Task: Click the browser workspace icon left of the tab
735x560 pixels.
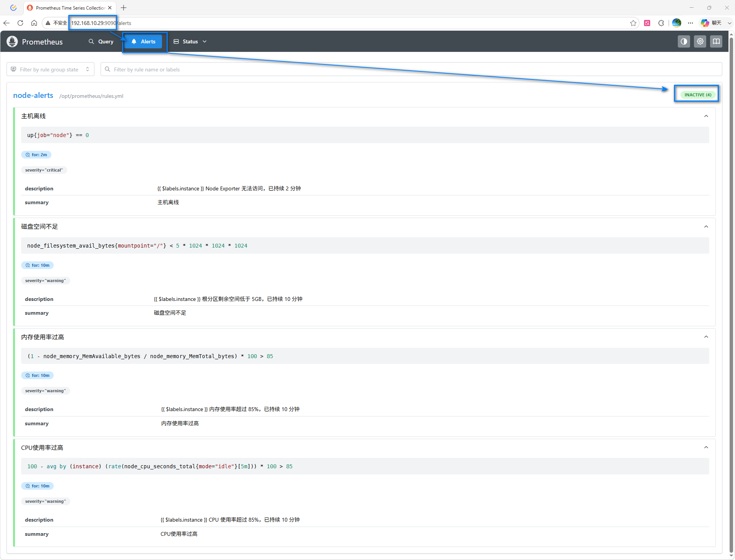Action: tap(13, 8)
